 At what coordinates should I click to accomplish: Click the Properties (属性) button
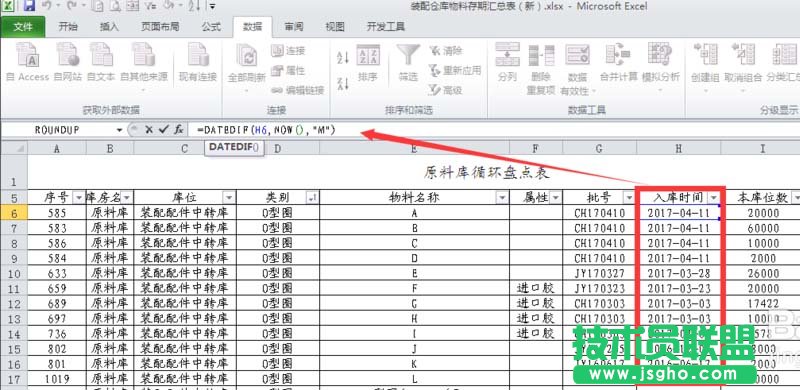pyautogui.click(x=288, y=70)
